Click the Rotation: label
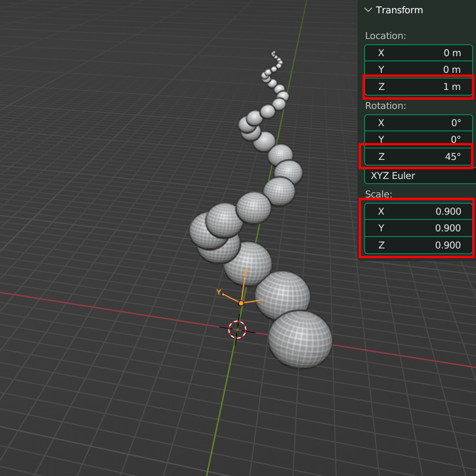476x476 pixels. point(386,106)
